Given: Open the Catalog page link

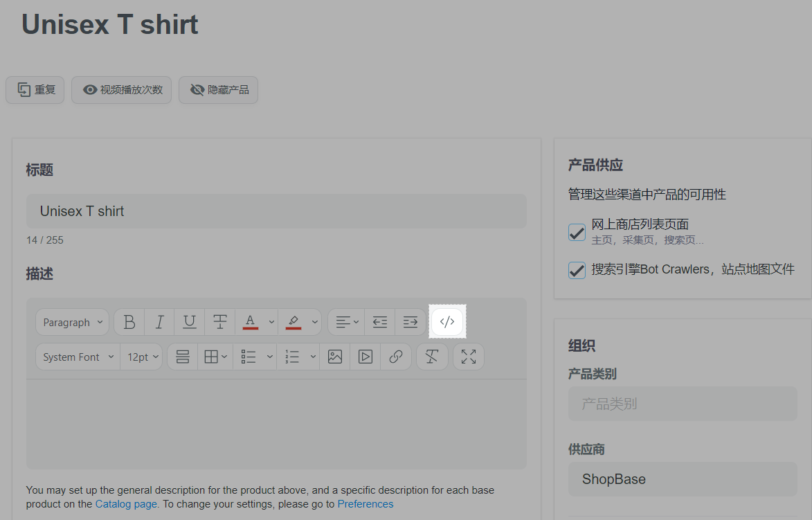Looking at the screenshot, I should [x=126, y=504].
